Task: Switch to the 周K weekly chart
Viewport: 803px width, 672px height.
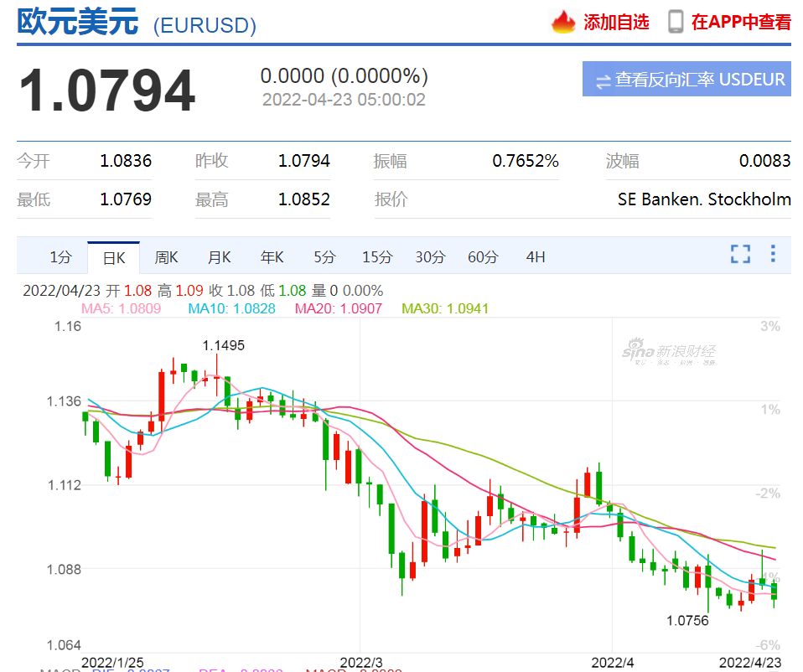Action: [x=167, y=257]
